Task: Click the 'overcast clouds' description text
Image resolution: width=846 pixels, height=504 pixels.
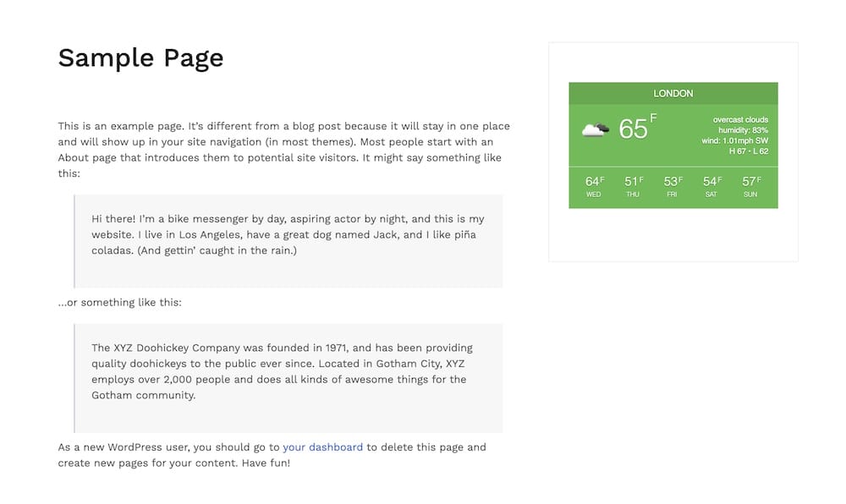Action: pos(740,120)
